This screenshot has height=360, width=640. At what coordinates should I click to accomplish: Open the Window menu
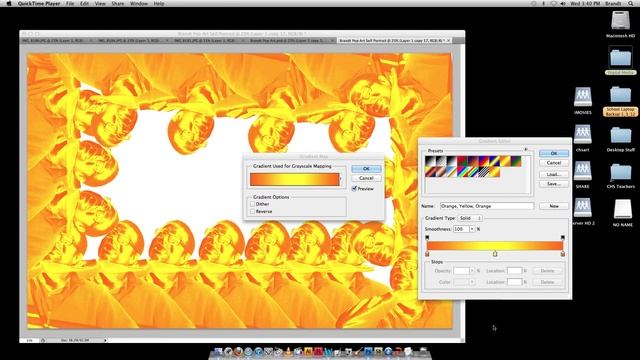coord(139,3)
